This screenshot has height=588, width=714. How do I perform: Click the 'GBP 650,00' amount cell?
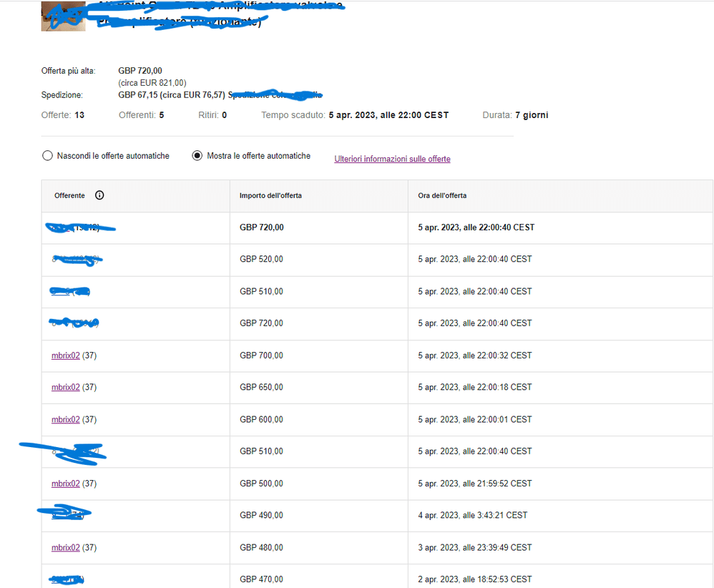coord(261,387)
